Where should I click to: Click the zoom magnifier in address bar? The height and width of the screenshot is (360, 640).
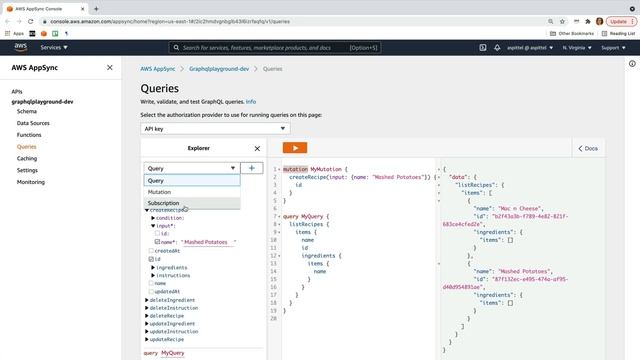coord(551,21)
